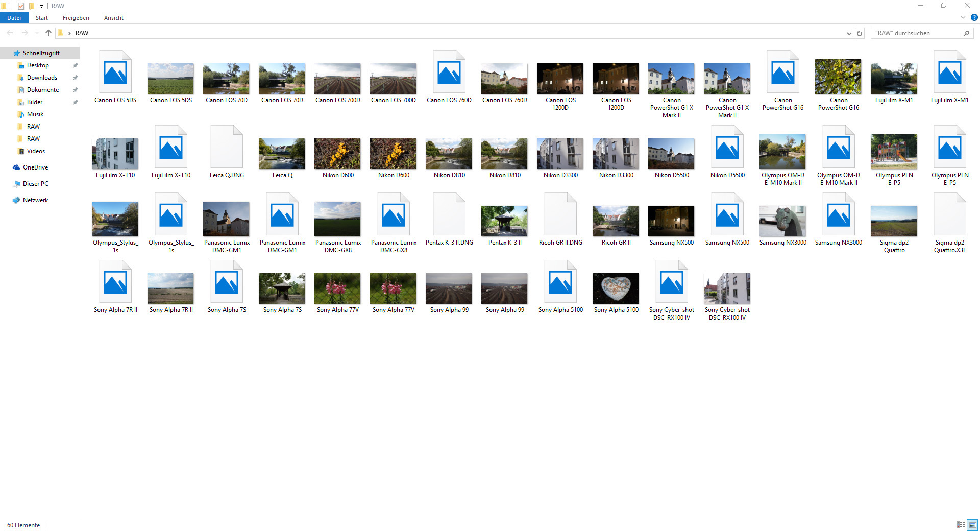This screenshot has height=531, width=980.
Task: Select Sony Cyber-shot DSC-RX100 IV generic icon file
Action: point(672,282)
